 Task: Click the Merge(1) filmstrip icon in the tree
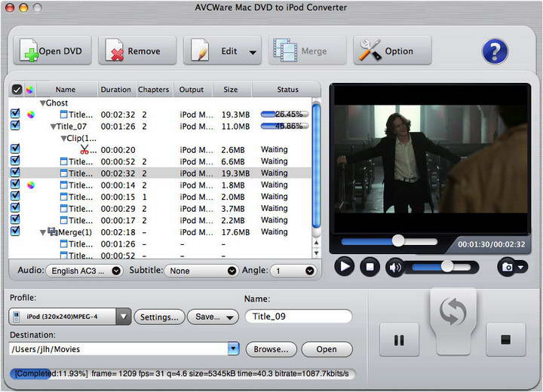click(52, 231)
